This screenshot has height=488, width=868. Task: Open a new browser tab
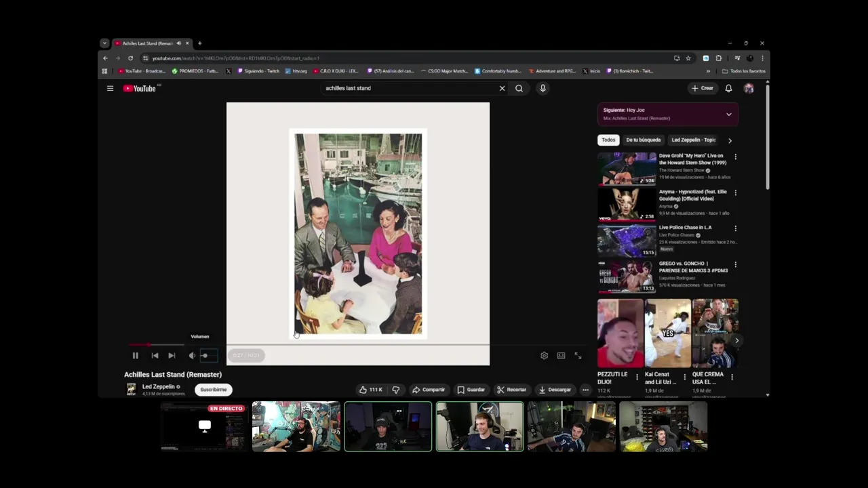pyautogui.click(x=199, y=43)
